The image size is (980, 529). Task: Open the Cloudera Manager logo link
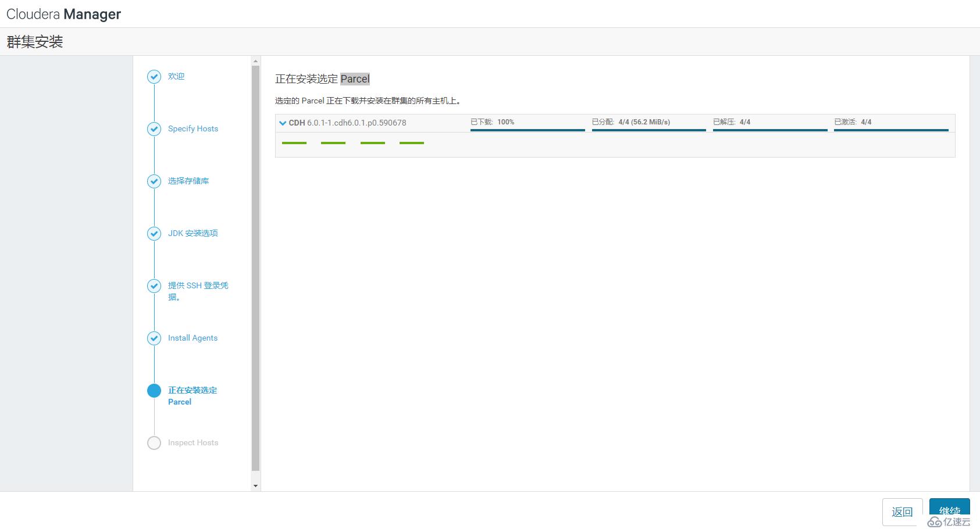pos(64,14)
